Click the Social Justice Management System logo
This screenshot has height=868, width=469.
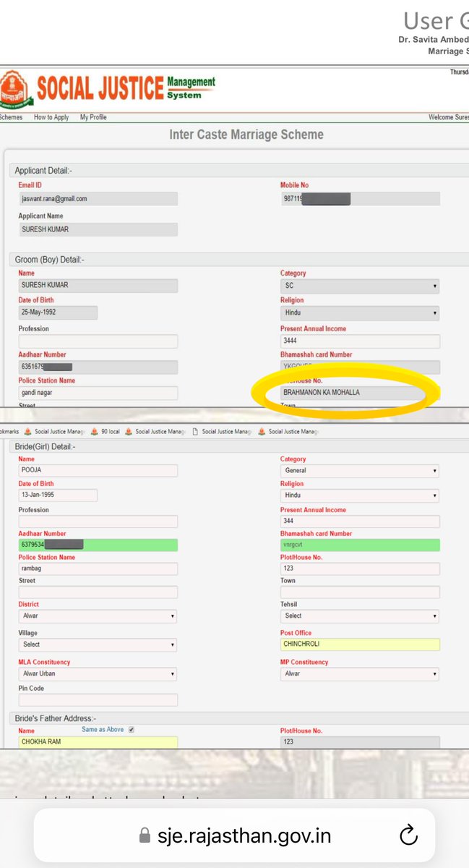108,88
